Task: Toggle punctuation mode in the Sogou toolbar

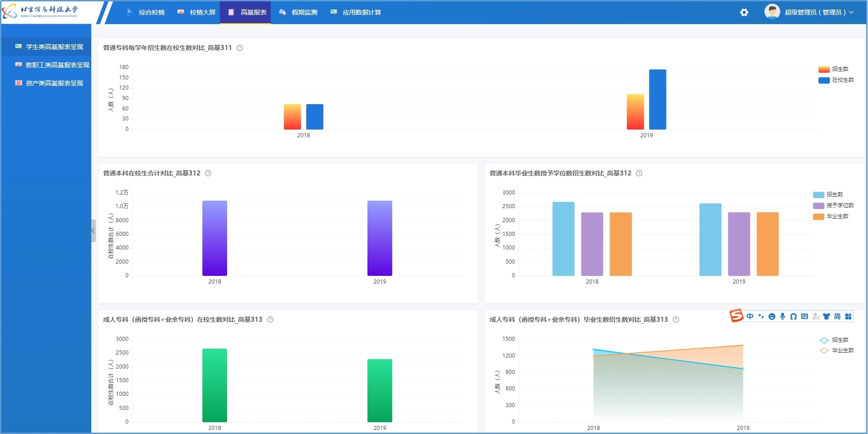Action: click(761, 316)
